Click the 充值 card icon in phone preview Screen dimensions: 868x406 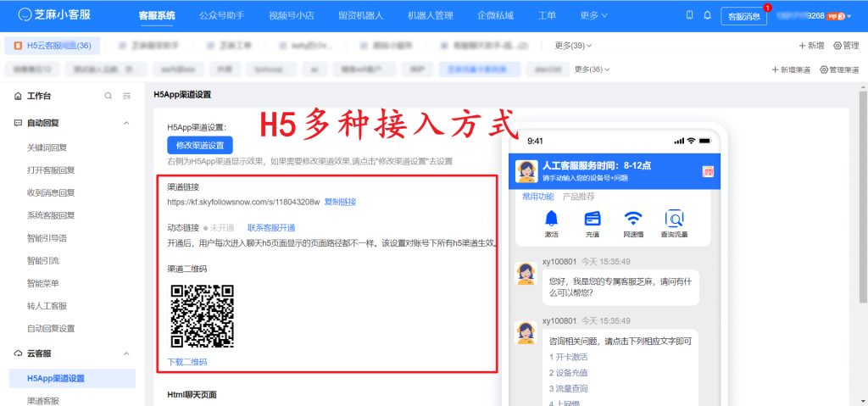point(593,218)
